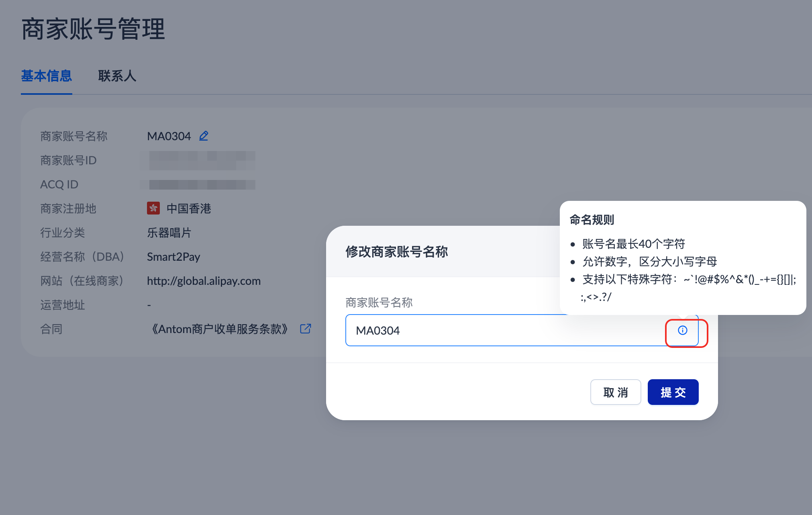Open the external link icon beside the Antom contract
The width and height of the screenshot is (812, 515).
click(x=306, y=329)
